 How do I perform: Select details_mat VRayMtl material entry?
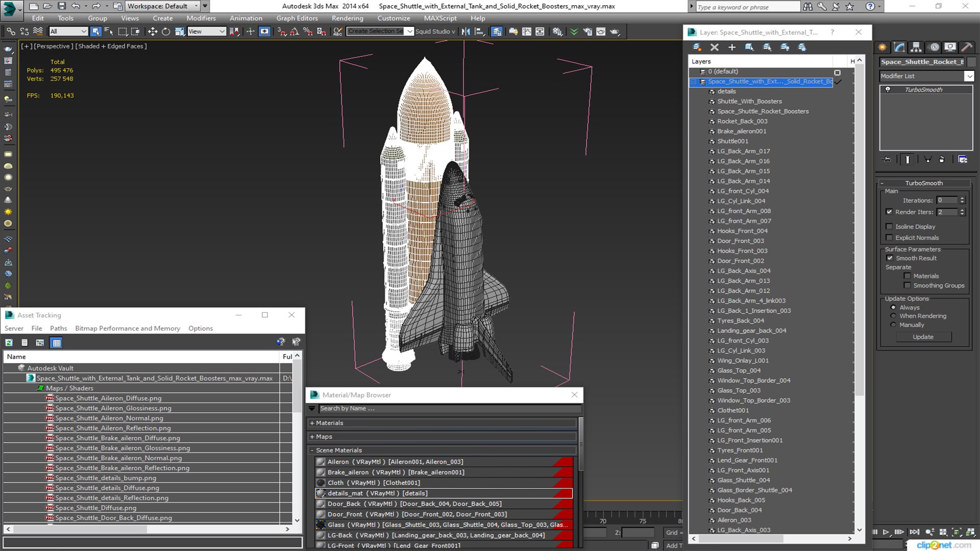[x=444, y=493]
